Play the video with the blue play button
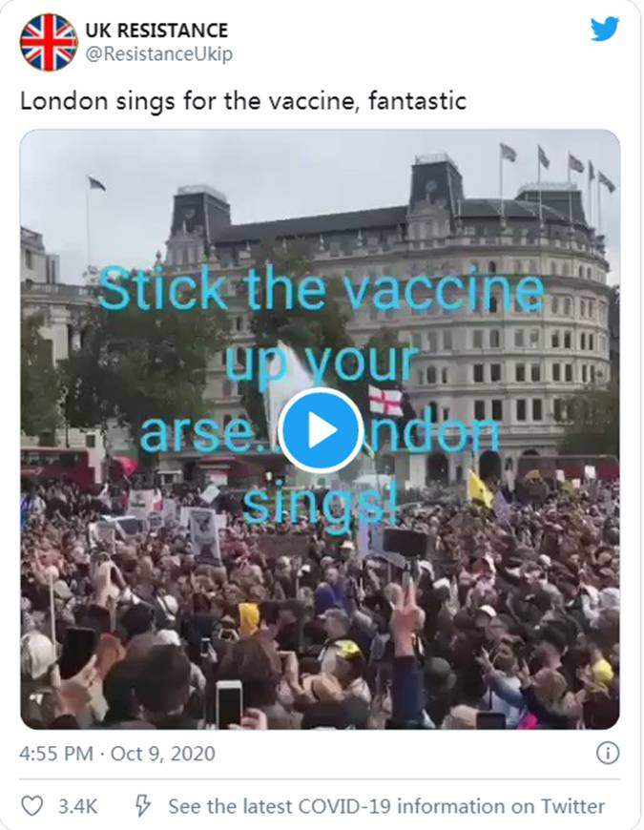This screenshot has height=830, width=644. tap(321, 430)
